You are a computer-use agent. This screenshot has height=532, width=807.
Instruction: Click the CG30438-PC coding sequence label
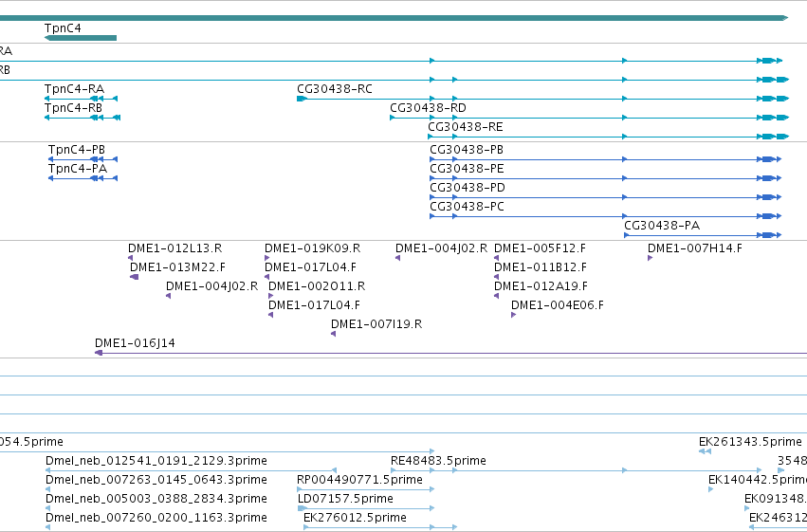pos(468,207)
